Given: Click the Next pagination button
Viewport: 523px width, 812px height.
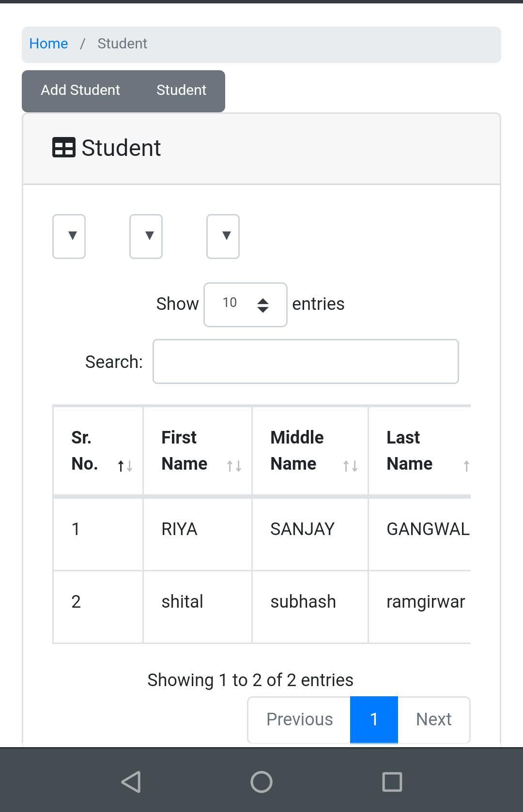Looking at the screenshot, I should pyautogui.click(x=434, y=720).
